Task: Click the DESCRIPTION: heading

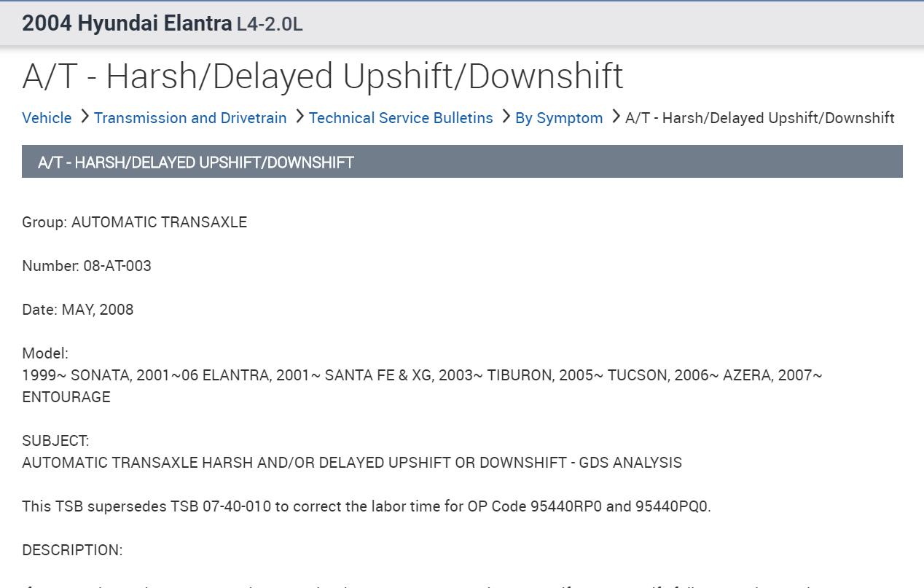Action: click(x=72, y=550)
